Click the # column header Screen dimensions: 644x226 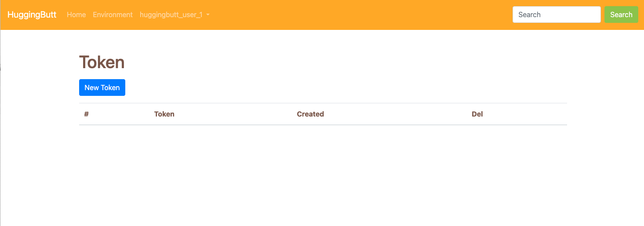pos(87,114)
